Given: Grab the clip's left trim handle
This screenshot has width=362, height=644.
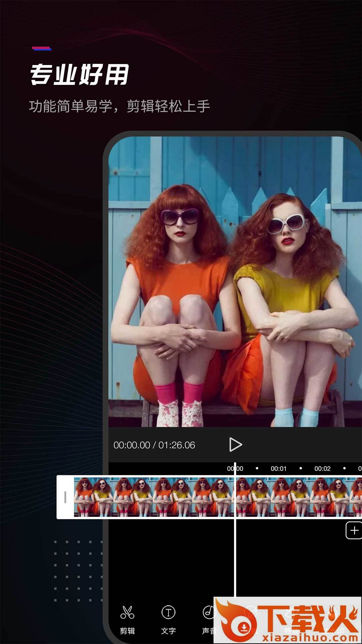Looking at the screenshot, I should point(65,497).
